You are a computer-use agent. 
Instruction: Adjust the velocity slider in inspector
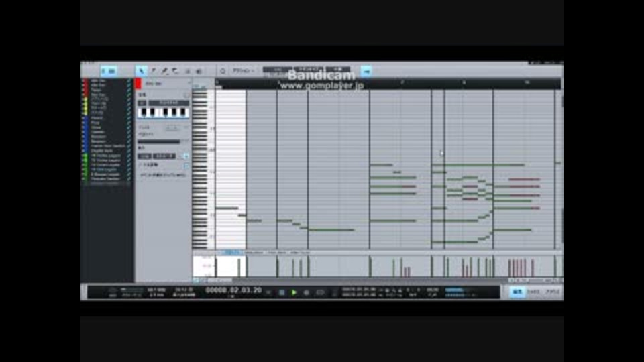point(158,141)
